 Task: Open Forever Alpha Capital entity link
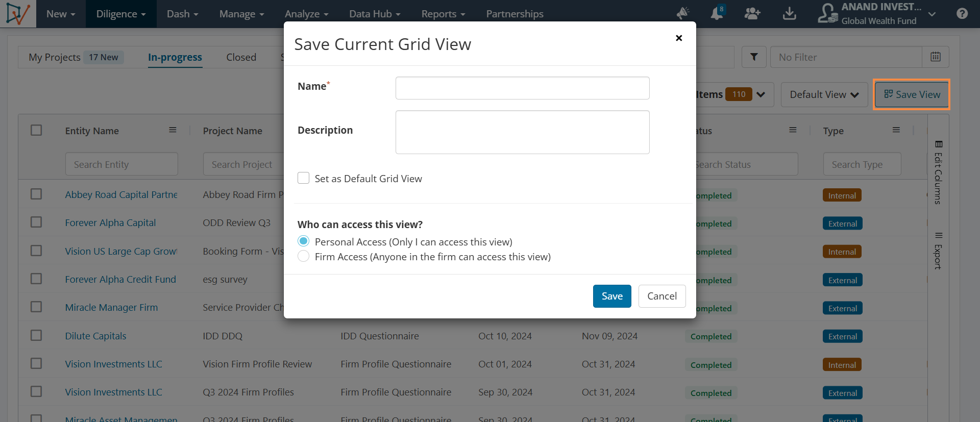point(110,222)
